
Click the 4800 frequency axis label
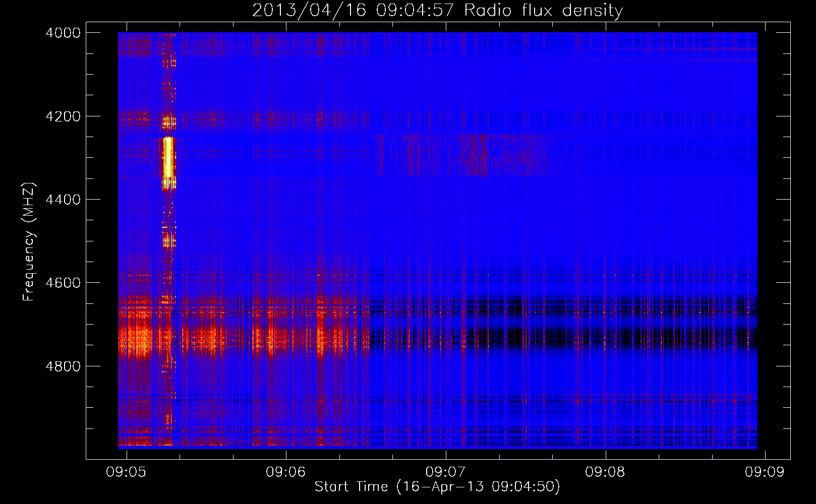click(63, 366)
